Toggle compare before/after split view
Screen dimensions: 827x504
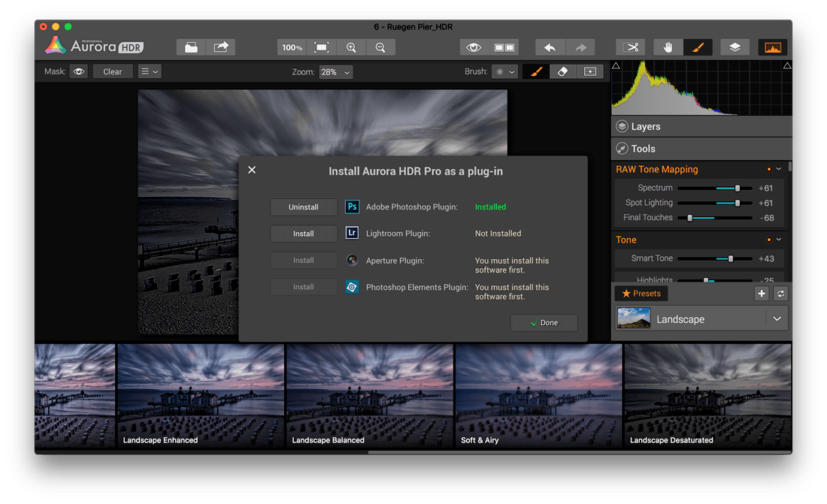(504, 47)
